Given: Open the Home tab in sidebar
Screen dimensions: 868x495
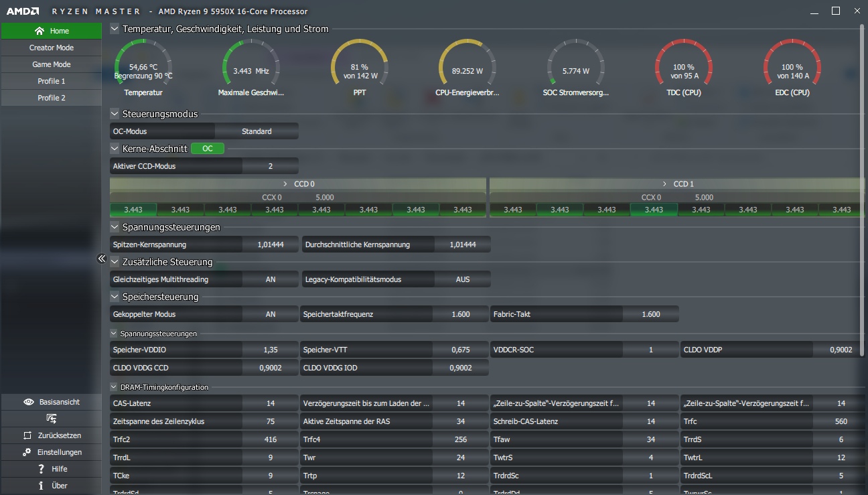Looking at the screenshot, I should coord(51,31).
